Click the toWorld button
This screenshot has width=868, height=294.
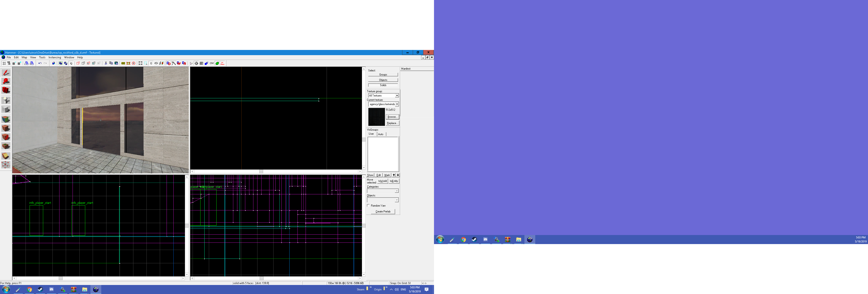pyautogui.click(x=383, y=181)
